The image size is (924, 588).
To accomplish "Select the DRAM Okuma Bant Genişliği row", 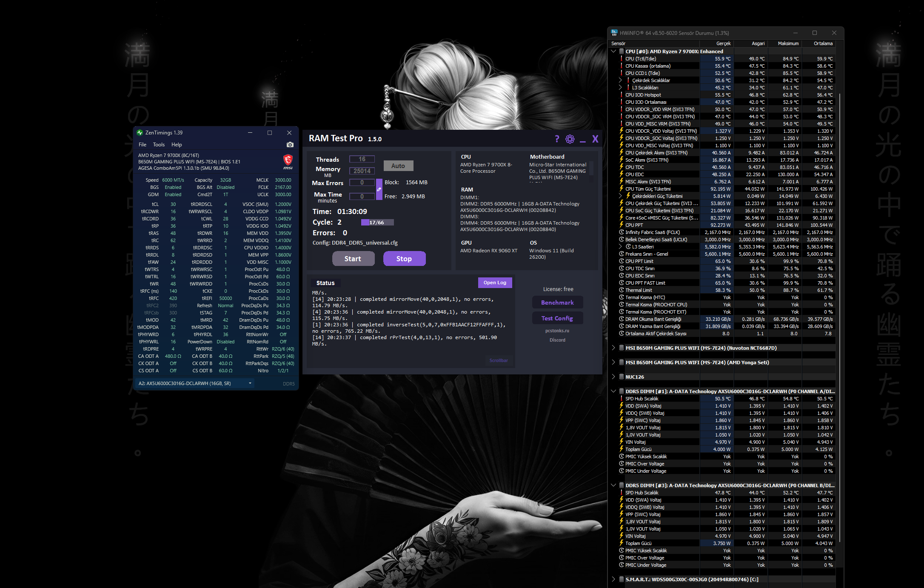I will click(726, 319).
